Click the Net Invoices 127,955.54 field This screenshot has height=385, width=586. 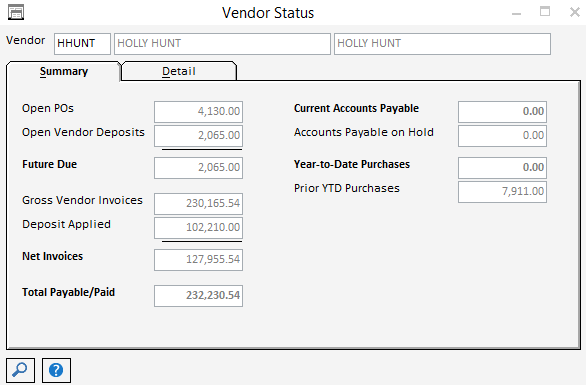[198, 259]
